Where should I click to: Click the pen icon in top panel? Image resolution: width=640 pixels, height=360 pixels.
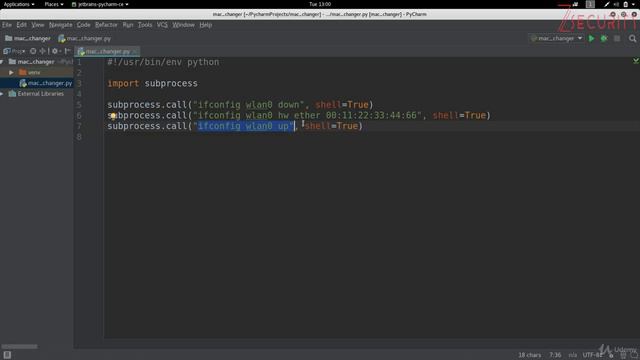607,4
